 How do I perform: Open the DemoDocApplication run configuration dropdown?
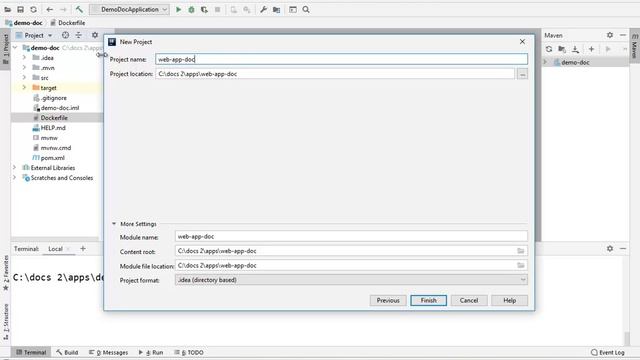coord(129,9)
